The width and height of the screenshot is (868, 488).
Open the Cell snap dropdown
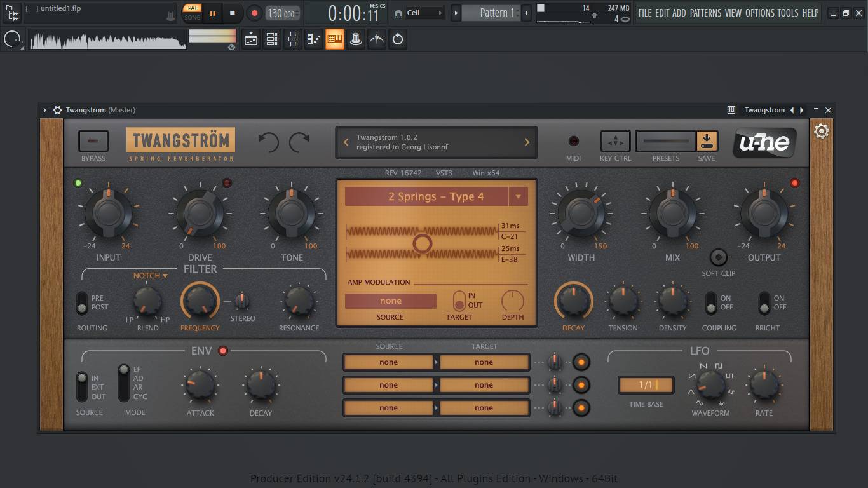point(424,13)
